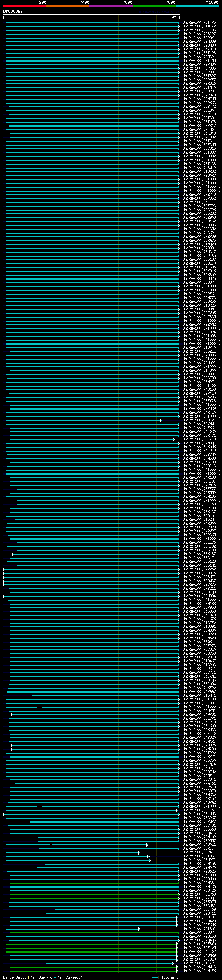
Task: Click the alignment bar for UniRef100_B4FHH2
Action: point(94,137)
